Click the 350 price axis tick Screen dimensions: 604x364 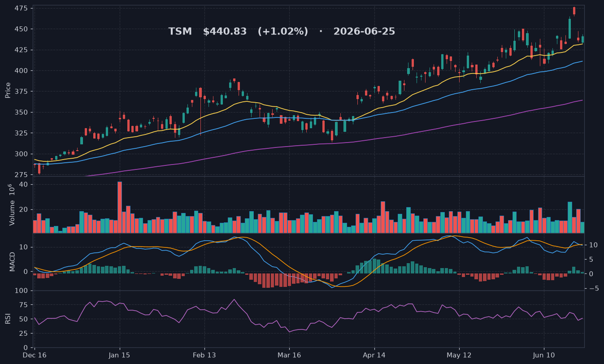pyautogui.click(x=21, y=112)
